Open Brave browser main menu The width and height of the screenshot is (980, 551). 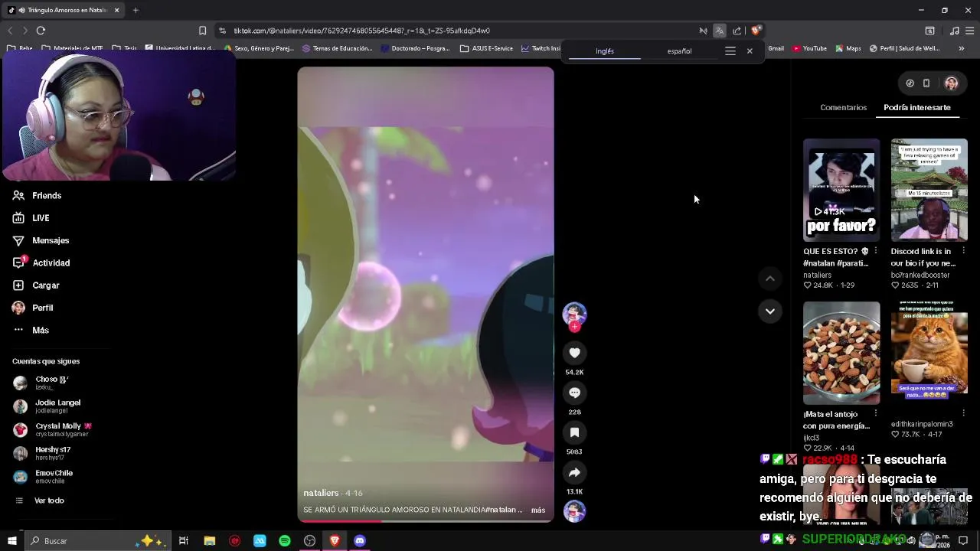[970, 31]
